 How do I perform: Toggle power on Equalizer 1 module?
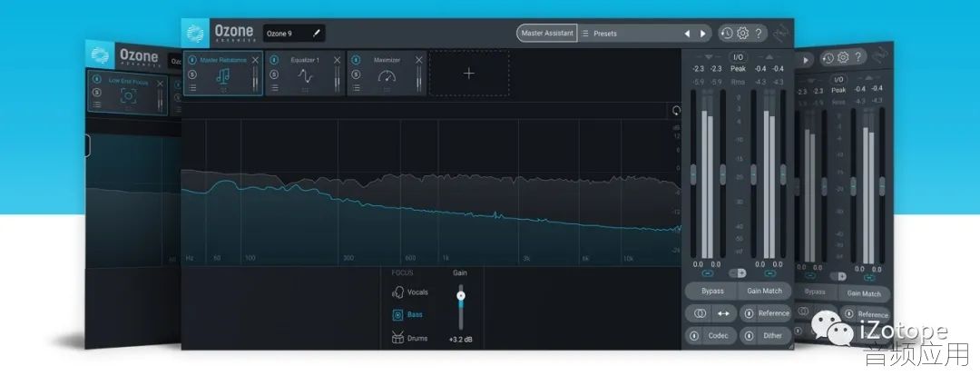pos(274,60)
